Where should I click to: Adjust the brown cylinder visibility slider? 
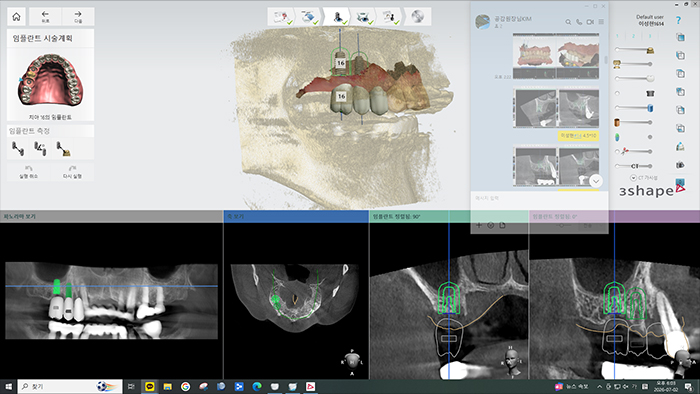click(634, 122)
